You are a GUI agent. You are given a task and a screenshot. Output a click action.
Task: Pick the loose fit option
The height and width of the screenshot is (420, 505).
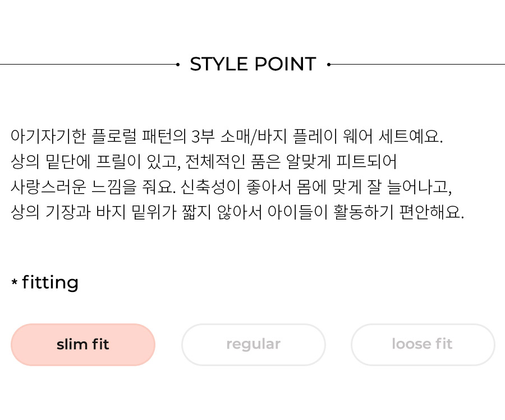423,345
